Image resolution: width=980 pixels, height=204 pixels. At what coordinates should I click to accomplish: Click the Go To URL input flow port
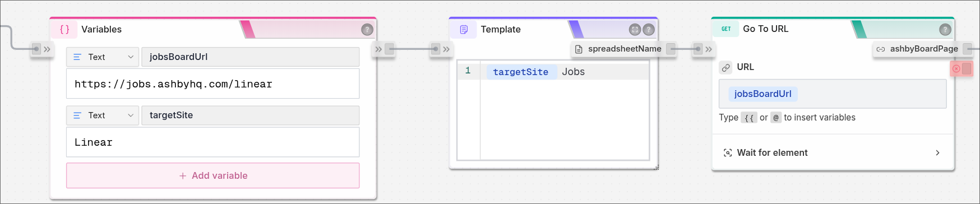[703, 49]
